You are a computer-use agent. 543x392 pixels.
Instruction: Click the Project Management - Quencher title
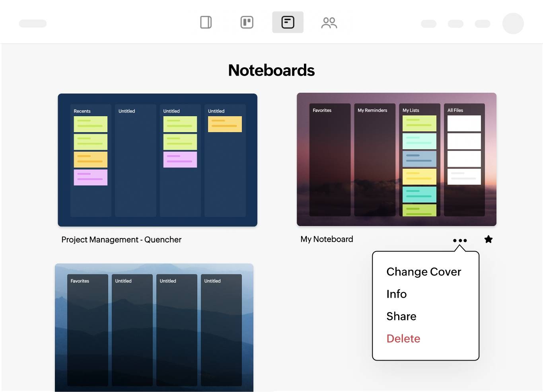[121, 240]
